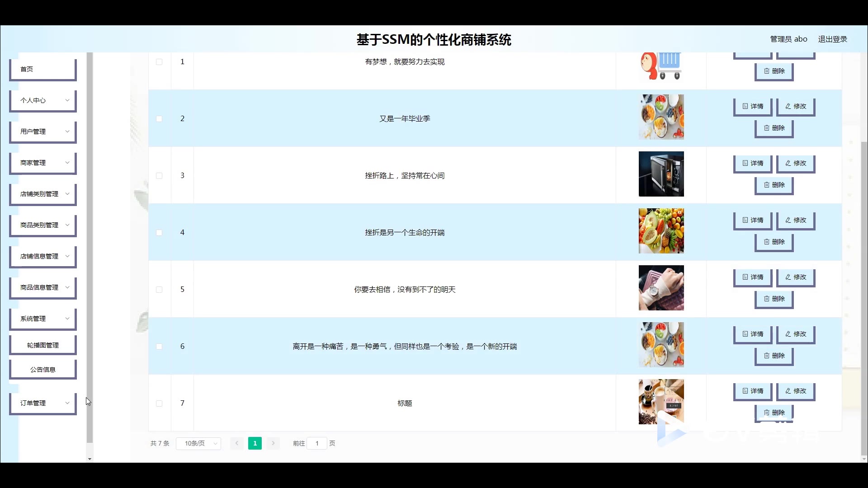Click the 详情 details icon in row 5
The width and height of the screenshot is (868, 488).
[745, 277]
